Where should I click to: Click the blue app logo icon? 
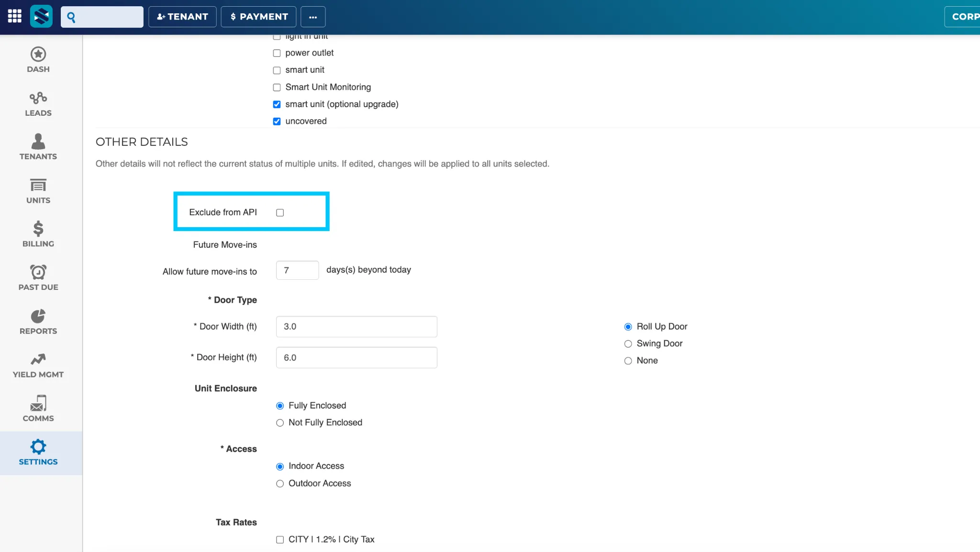41,16
